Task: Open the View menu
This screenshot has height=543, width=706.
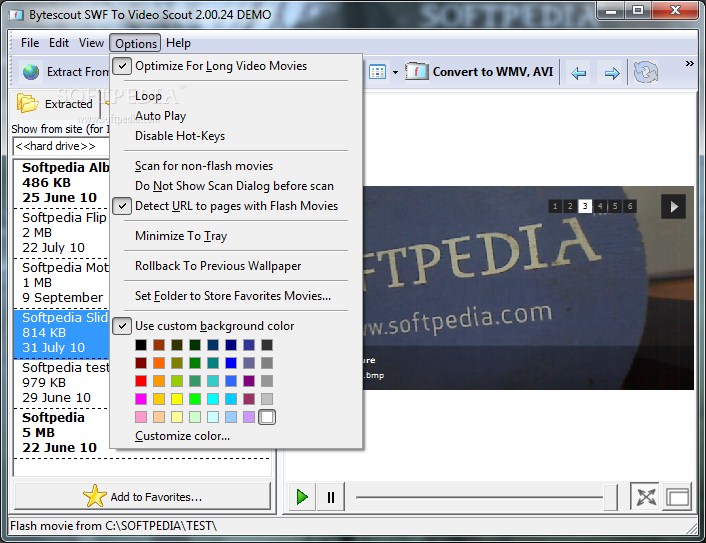Action: click(x=91, y=43)
